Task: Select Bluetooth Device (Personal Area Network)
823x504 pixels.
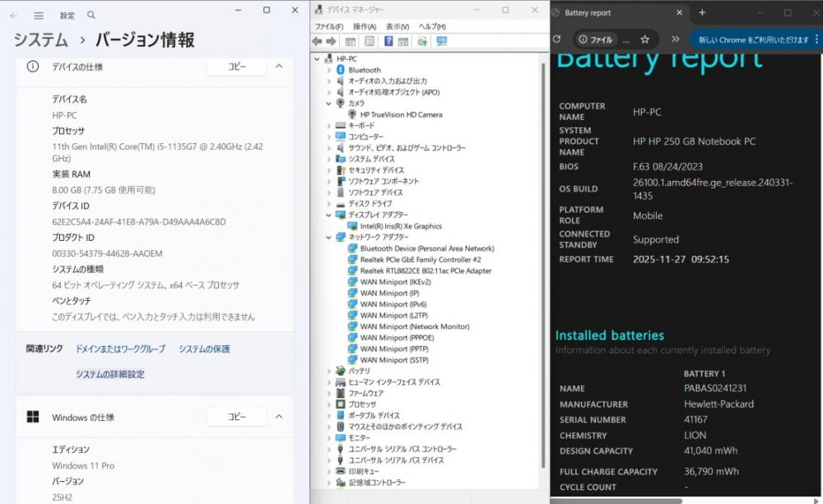Action: click(x=426, y=248)
